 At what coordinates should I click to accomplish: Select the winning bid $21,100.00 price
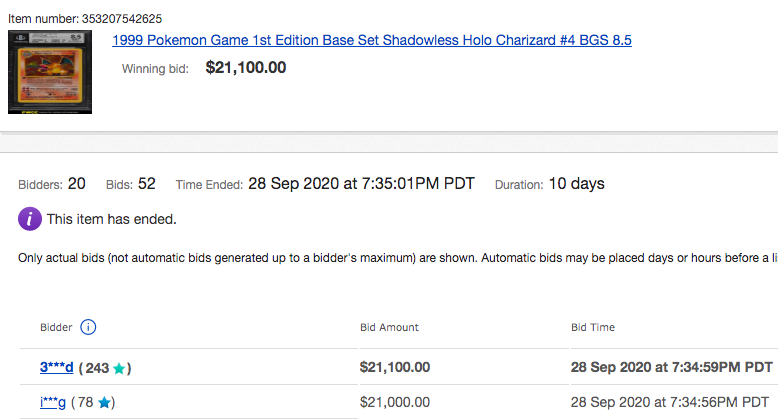point(246,68)
